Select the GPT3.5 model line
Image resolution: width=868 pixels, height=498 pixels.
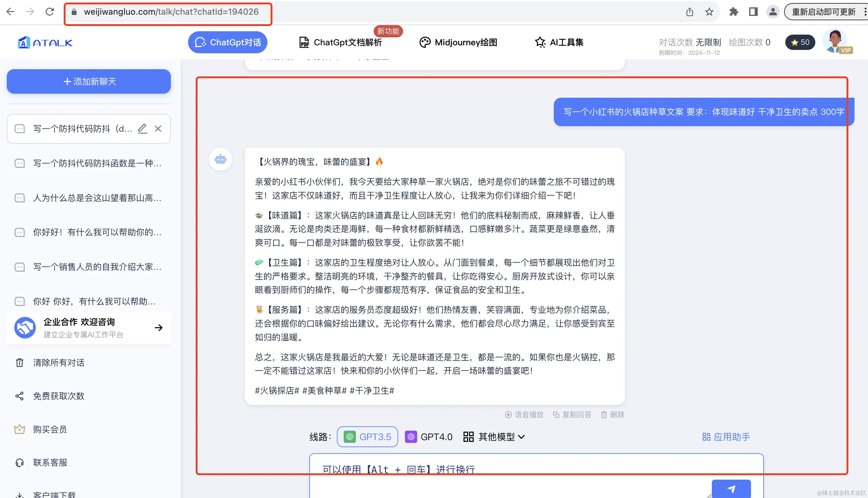pos(367,436)
